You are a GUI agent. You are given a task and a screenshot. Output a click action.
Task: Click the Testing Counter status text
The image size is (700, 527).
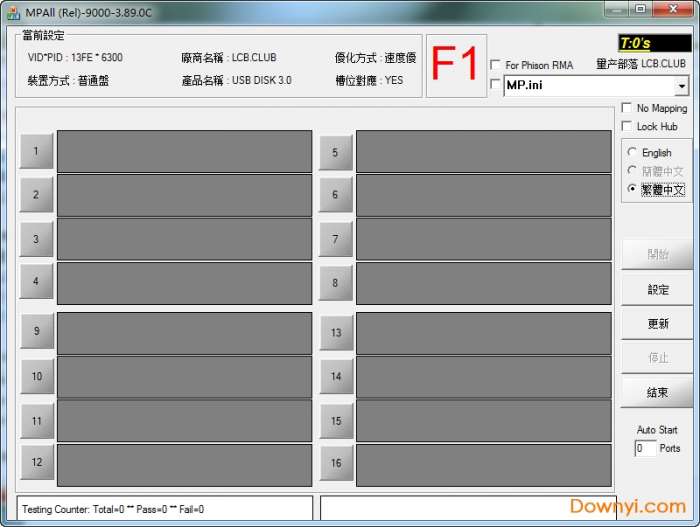pos(113,509)
